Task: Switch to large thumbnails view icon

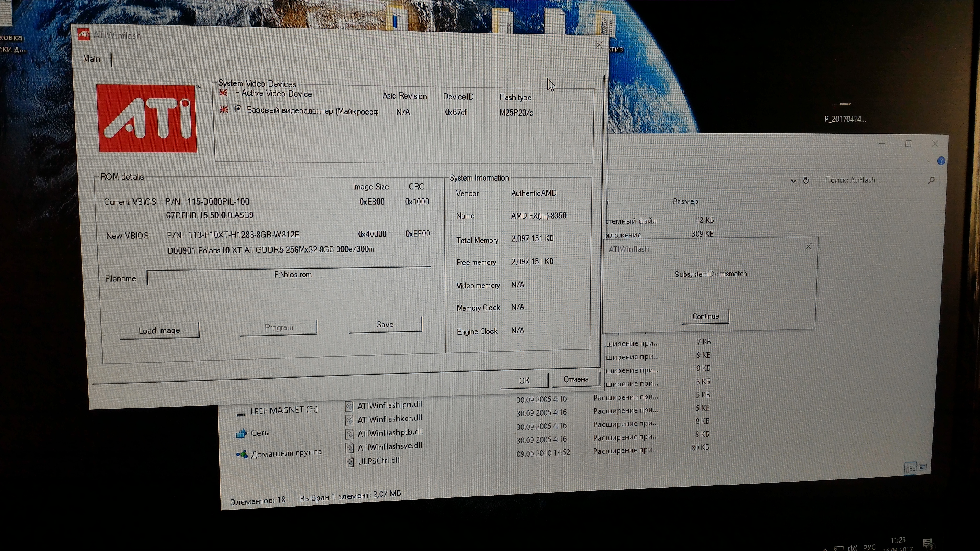Action: tap(923, 467)
